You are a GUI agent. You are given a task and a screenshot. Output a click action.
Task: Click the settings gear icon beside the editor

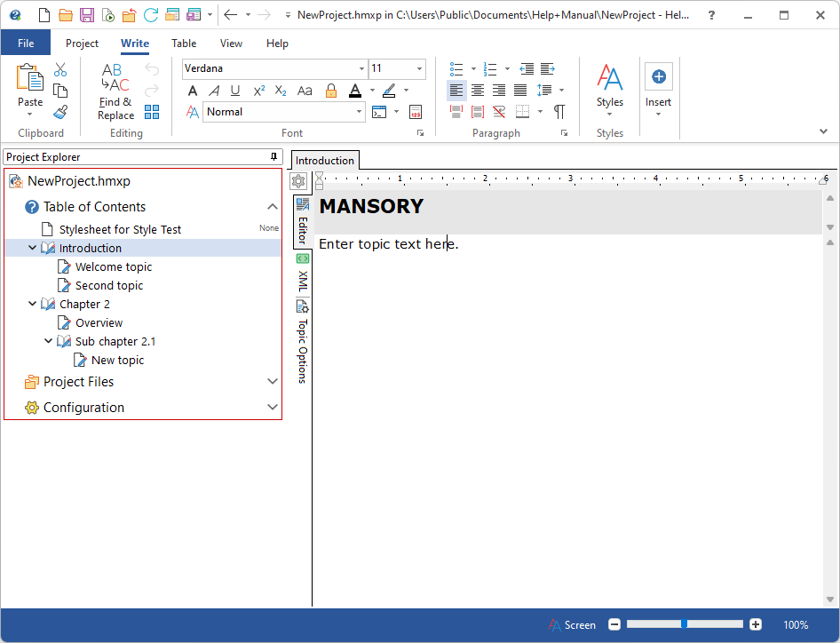(298, 181)
